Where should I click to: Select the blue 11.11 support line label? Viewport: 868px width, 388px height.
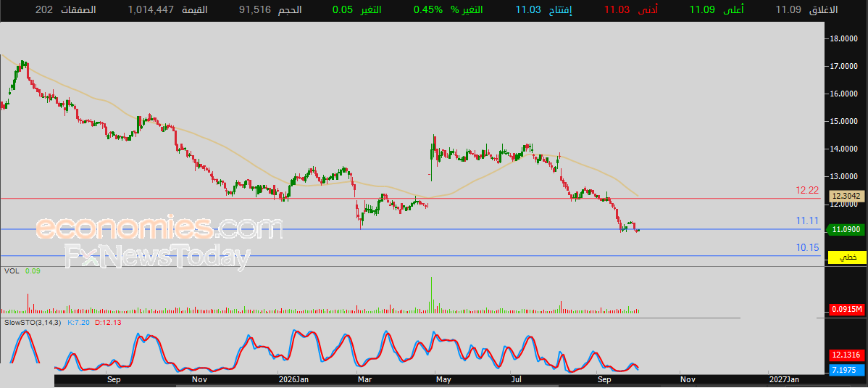point(807,221)
